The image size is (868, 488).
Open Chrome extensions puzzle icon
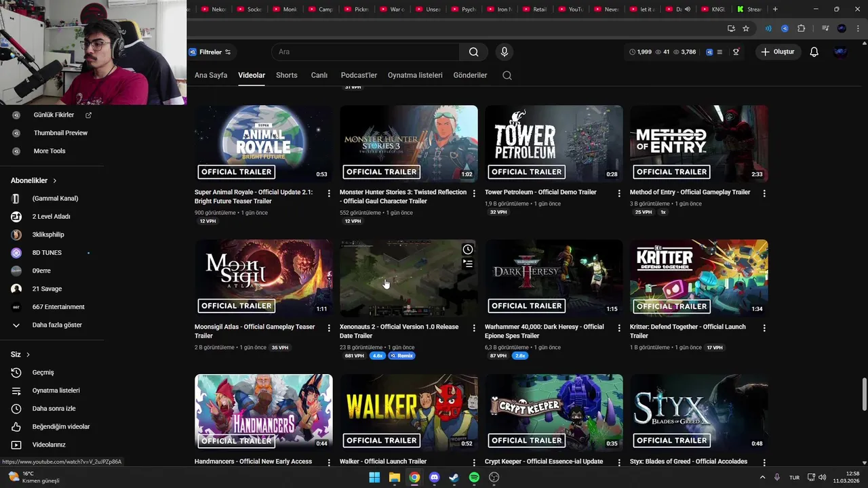click(802, 28)
